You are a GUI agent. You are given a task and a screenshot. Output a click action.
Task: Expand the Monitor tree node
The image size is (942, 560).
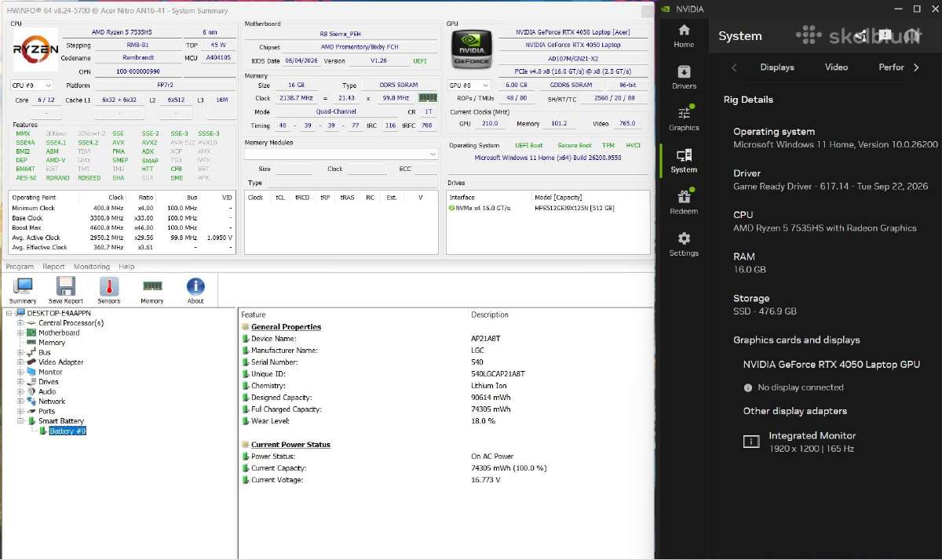point(20,372)
